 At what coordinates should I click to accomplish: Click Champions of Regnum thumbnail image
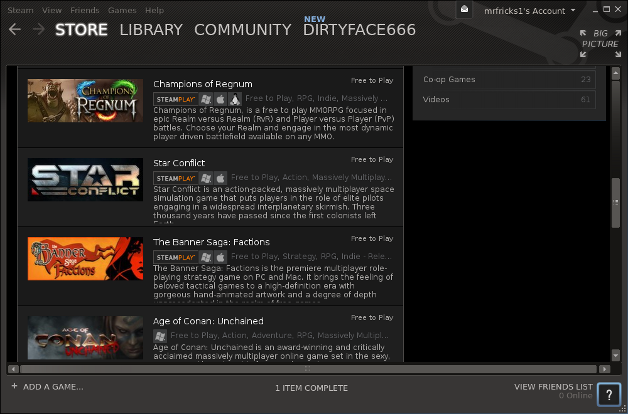[x=85, y=100]
